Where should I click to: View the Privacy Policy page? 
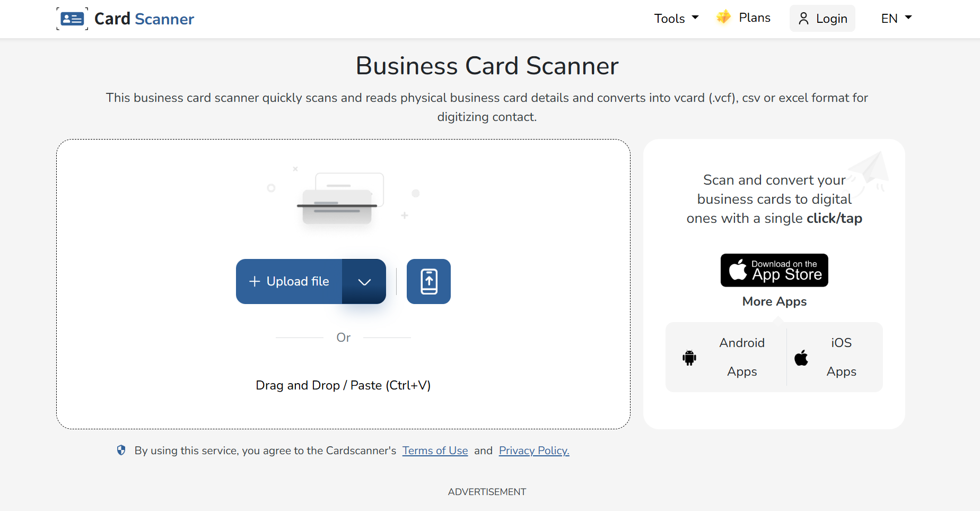point(533,450)
